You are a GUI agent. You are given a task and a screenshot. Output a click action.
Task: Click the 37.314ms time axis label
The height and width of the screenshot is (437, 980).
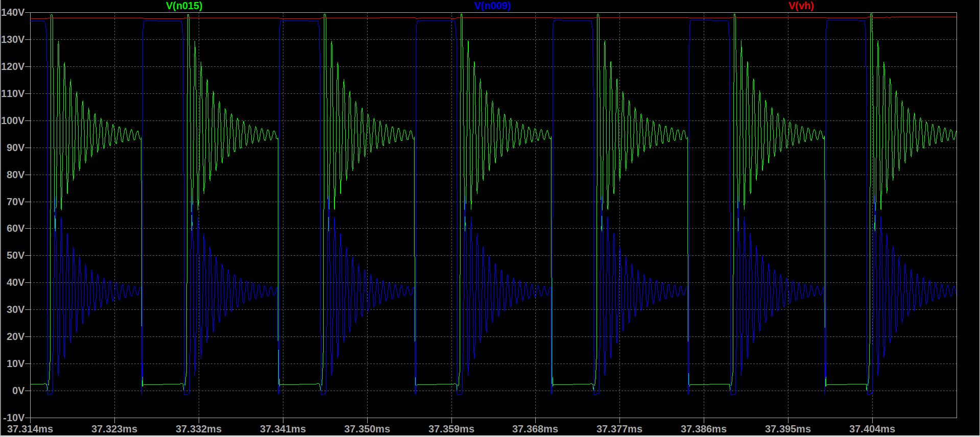(x=30, y=429)
